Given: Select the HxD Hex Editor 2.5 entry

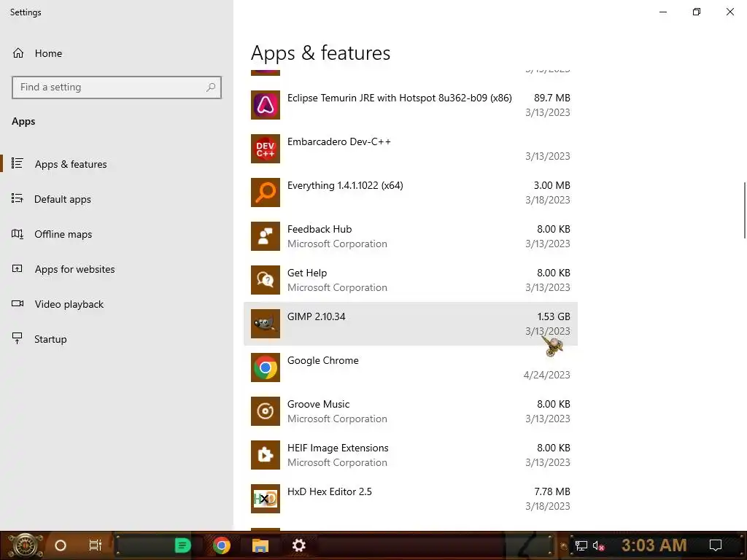Looking at the screenshot, I should [411, 499].
